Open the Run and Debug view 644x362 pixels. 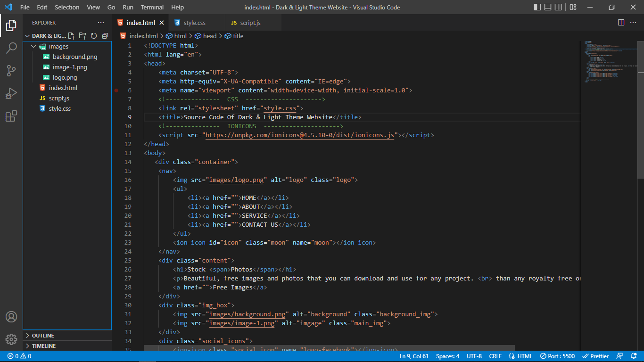tap(11, 93)
